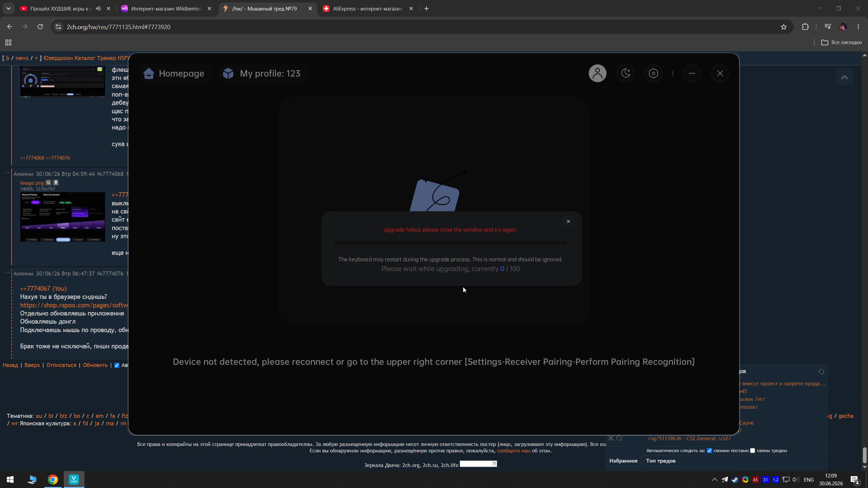
Task: Go back in browser history
Action: click(x=9, y=27)
